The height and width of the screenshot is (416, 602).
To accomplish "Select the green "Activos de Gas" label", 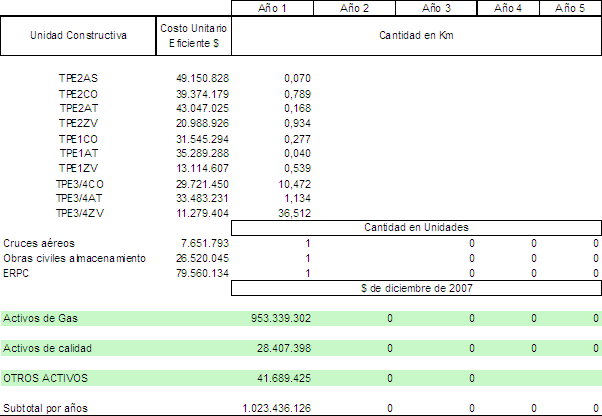I will pos(41,318).
